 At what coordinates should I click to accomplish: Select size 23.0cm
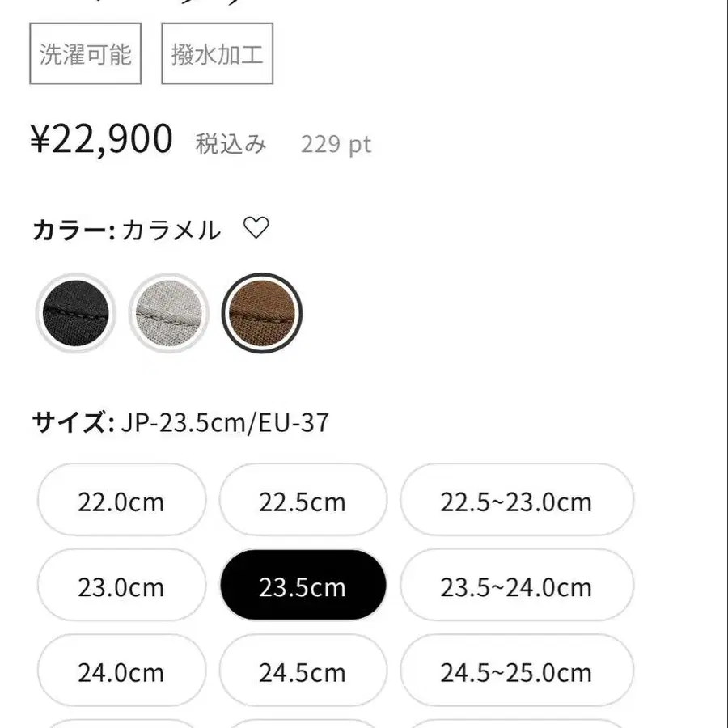(121, 586)
